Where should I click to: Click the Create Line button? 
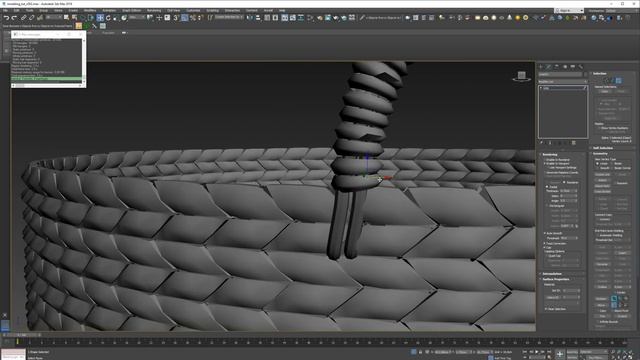pyautogui.click(x=602, y=175)
